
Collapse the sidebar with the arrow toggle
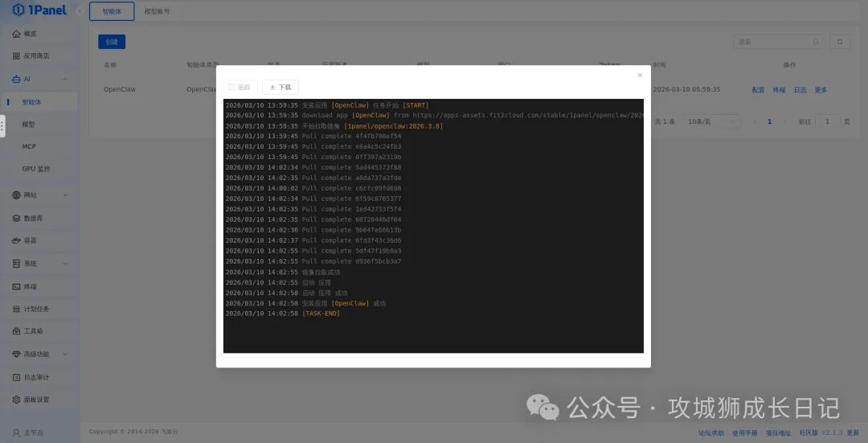tap(79, 10)
